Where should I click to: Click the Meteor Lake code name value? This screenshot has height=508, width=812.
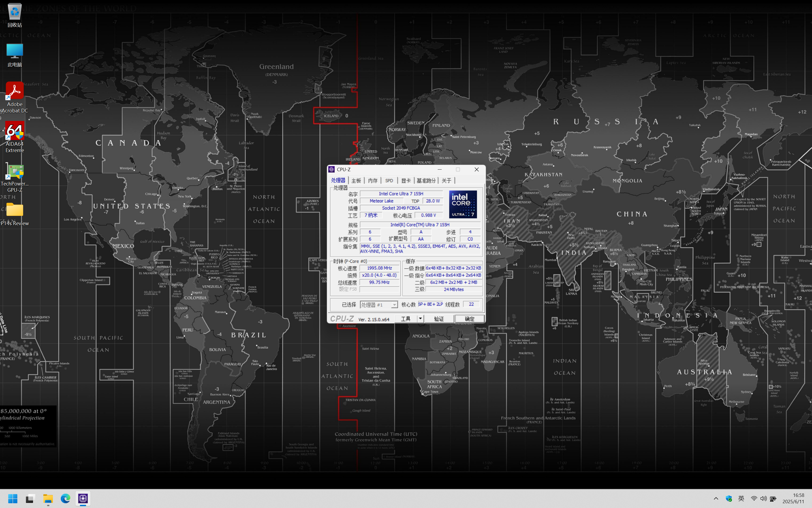coord(381,201)
